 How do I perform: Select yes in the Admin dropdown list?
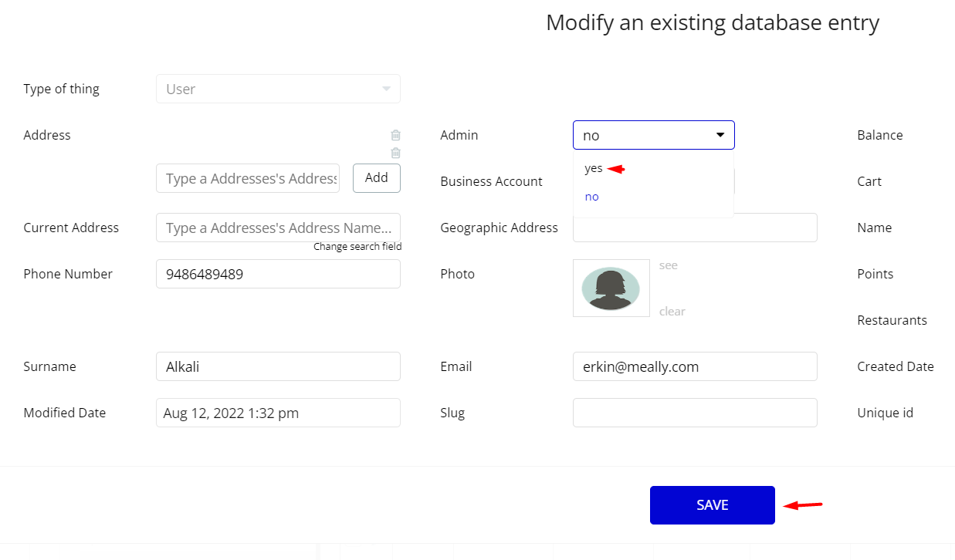pyautogui.click(x=594, y=168)
